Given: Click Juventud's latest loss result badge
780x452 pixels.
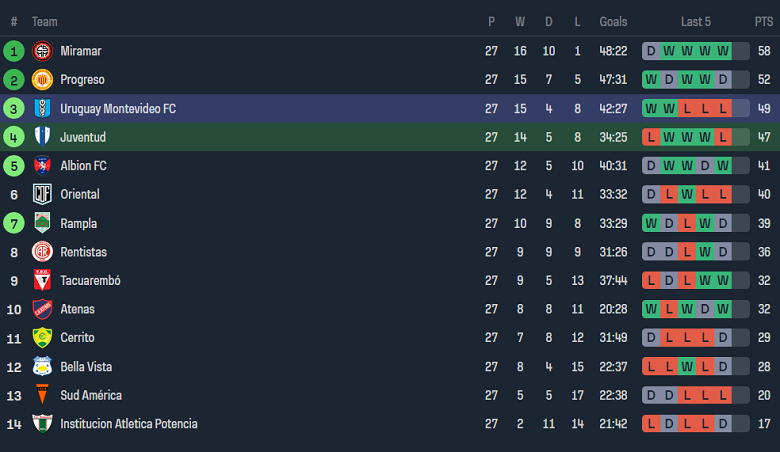Looking at the screenshot, I should coord(723,137).
